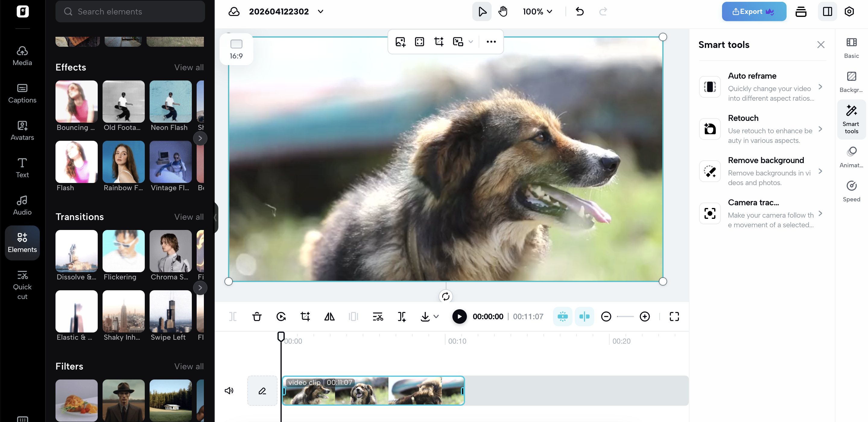Select the Neon Flash effect thumbnail
Viewport: 868px width, 422px height.
point(170,101)
